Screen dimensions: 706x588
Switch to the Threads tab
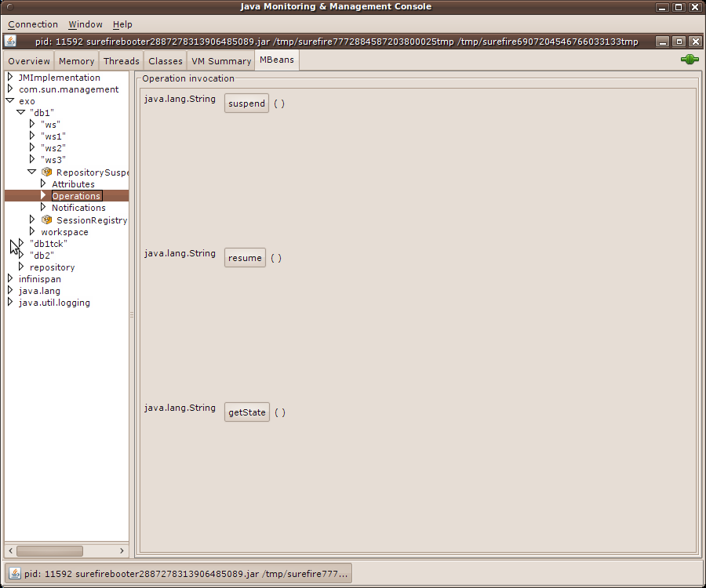(x=122, y=61)
